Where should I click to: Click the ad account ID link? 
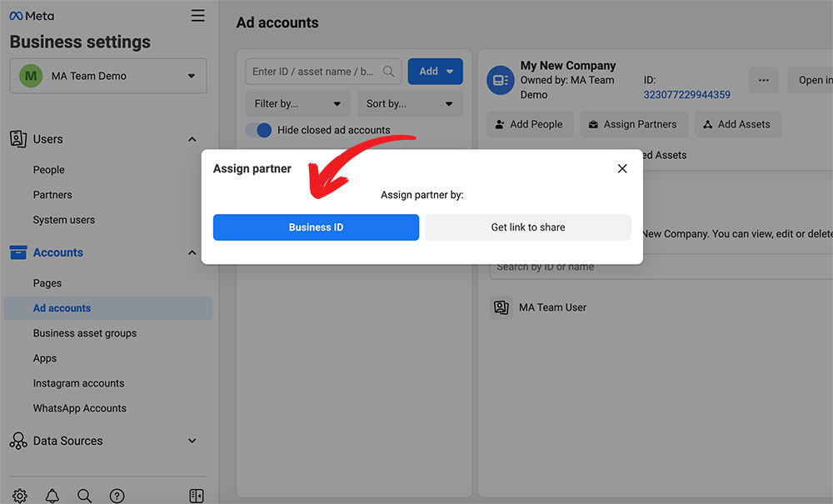tap(686, 95)
